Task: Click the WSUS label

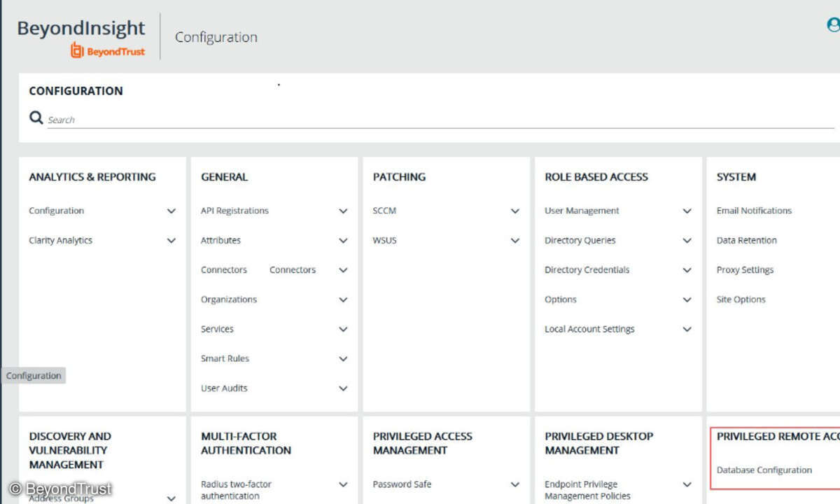Action: 384,240
